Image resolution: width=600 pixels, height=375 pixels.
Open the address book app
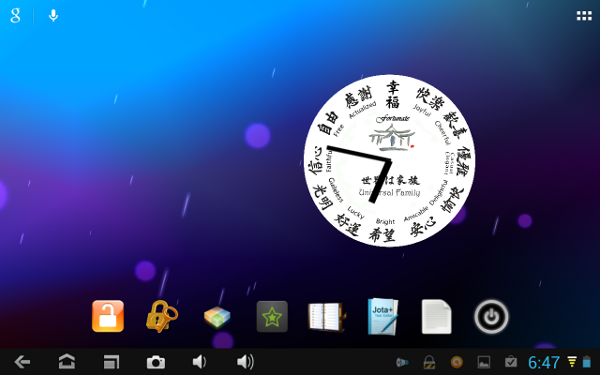[x=326, y=317]
